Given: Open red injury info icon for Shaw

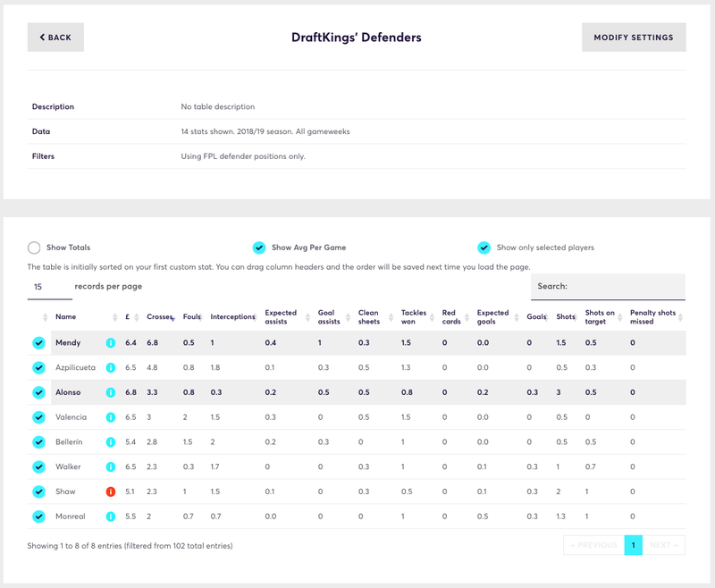Looking at the screenshot, I should [110, 491].
